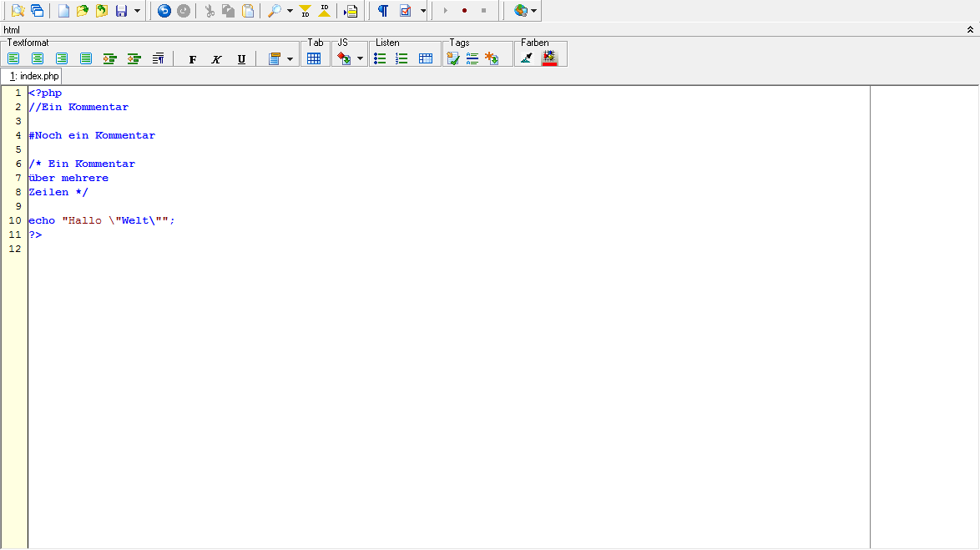Toggle italic text formatting (K)
The height and width of the screenshot is (550, 980).
coord(217,59)
